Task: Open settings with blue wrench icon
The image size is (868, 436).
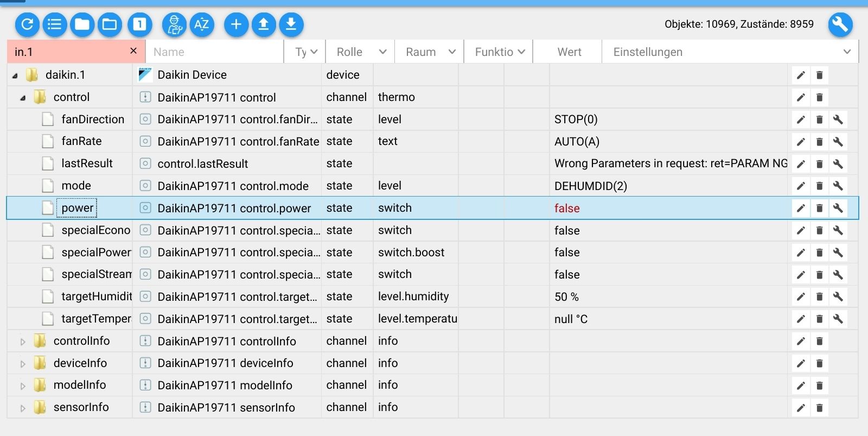Action: click(x=840, y=24)
